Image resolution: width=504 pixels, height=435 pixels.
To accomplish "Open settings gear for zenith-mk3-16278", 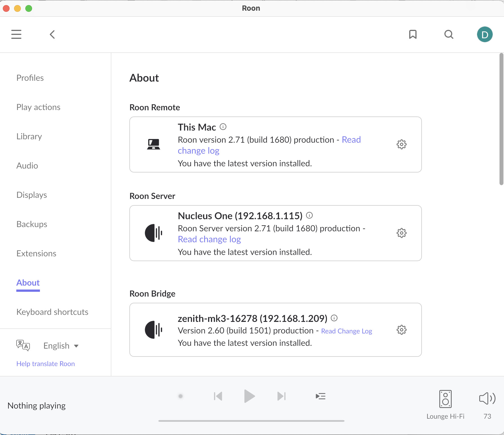I will (402, 330).
